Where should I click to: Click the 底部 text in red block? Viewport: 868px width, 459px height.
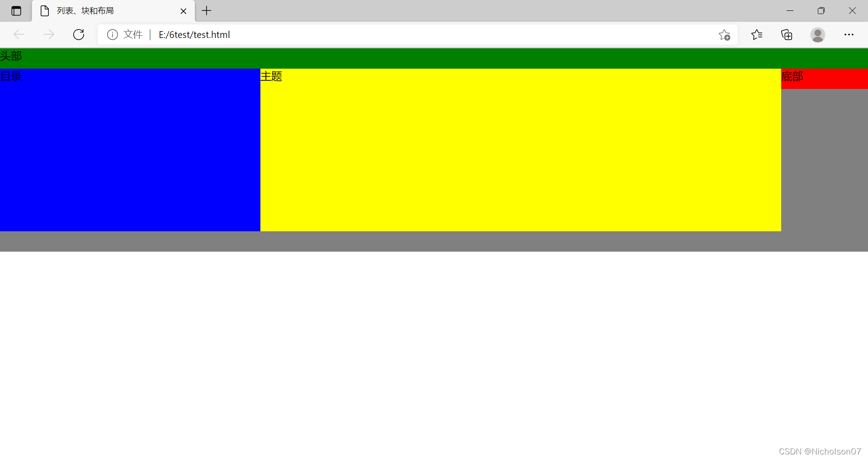[792, 76]
